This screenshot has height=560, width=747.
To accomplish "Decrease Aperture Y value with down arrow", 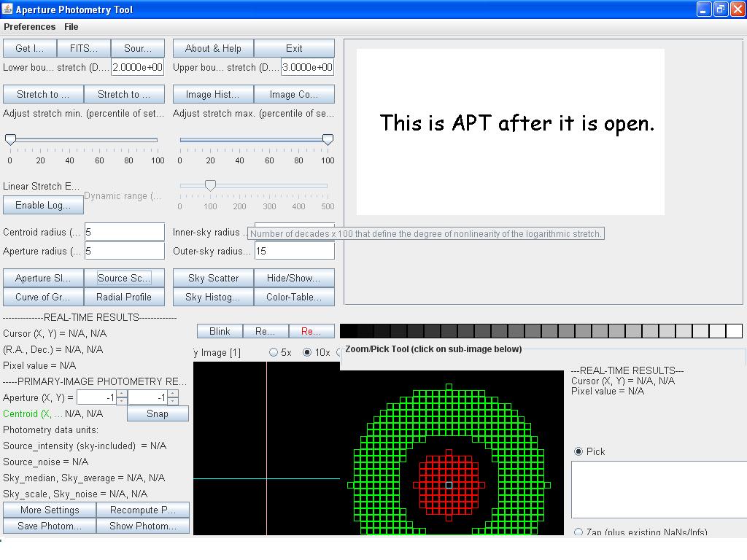I will pos(172,401).
